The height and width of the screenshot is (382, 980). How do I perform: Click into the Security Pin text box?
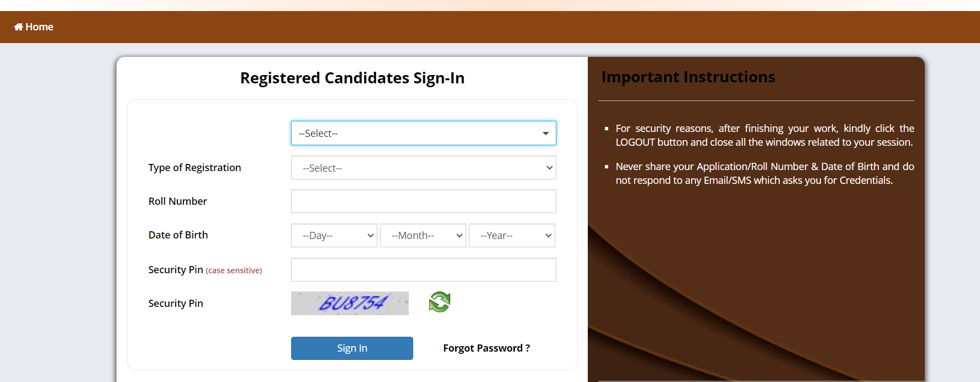coord(423,270)
